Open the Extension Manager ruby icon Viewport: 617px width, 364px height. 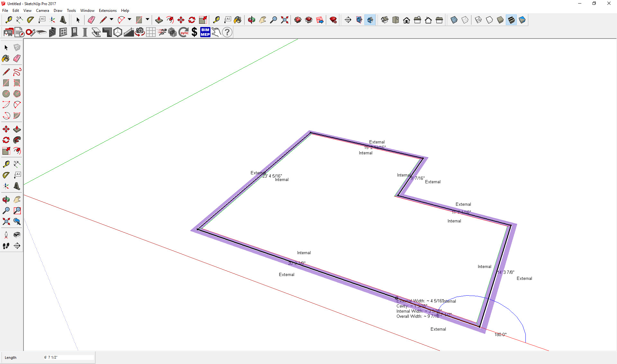[333, 20]
